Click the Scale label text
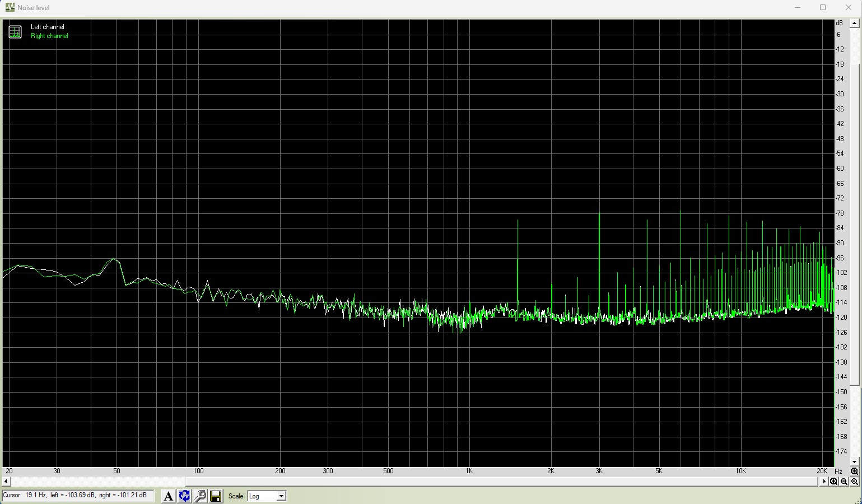Viewport: 862px width, 504px height. click(x=236, y=496)
